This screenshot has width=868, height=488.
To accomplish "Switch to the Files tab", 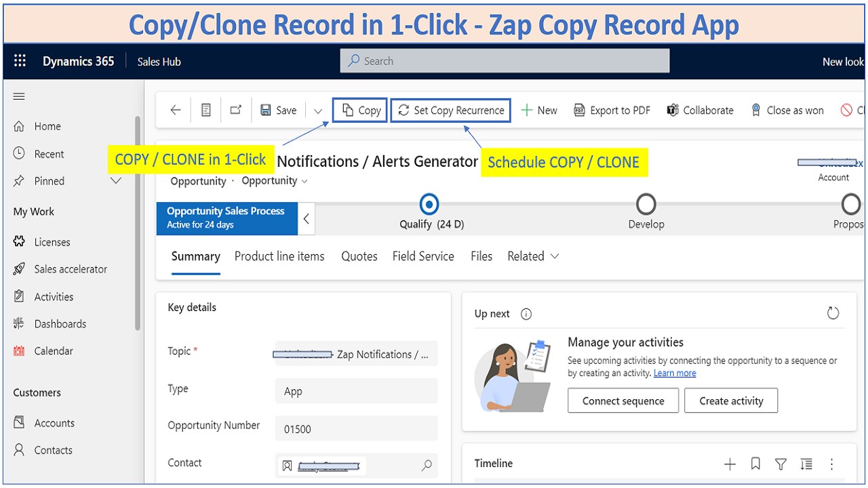I will coord(481,256).
